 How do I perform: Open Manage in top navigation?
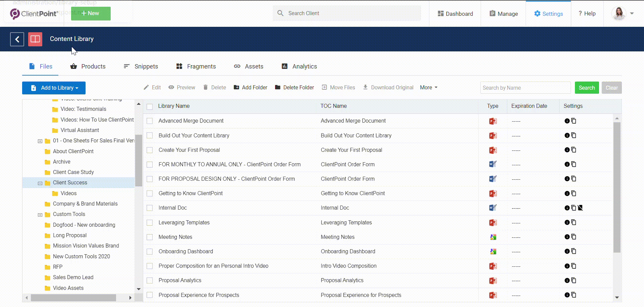(503, 14)
